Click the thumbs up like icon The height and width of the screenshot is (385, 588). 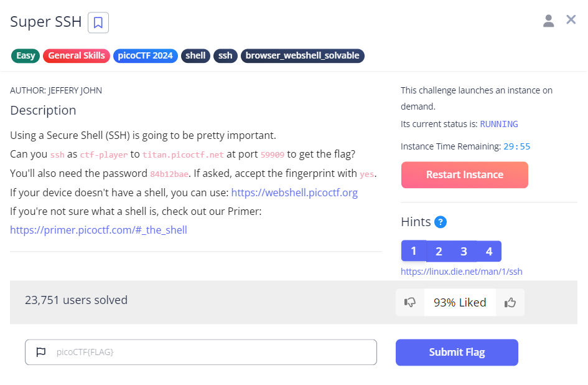tap(510, 302)
